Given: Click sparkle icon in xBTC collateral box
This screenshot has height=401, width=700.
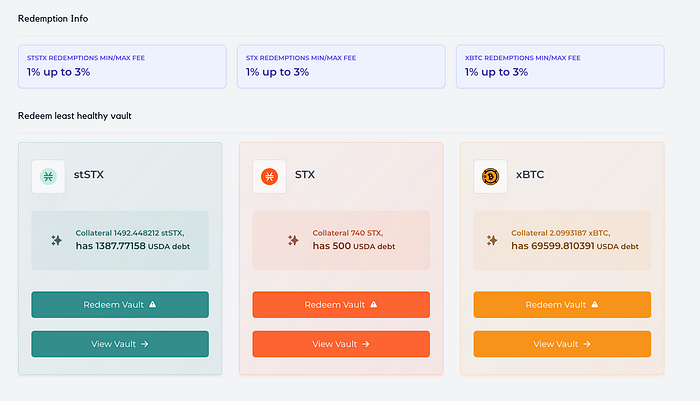Looking at the screenshot, I should tap(492, 240).
